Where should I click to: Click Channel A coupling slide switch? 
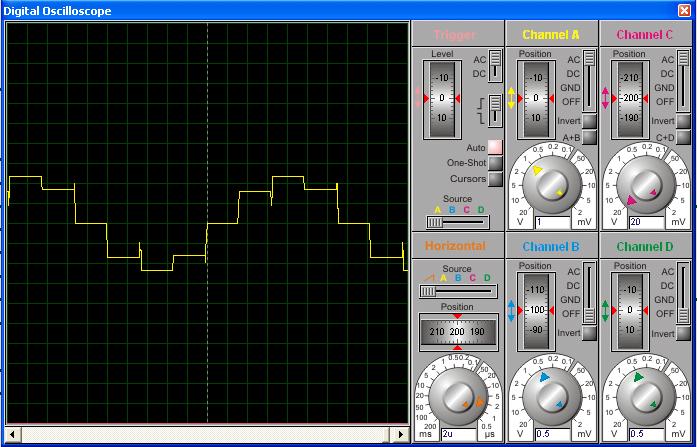click(589, 80)
